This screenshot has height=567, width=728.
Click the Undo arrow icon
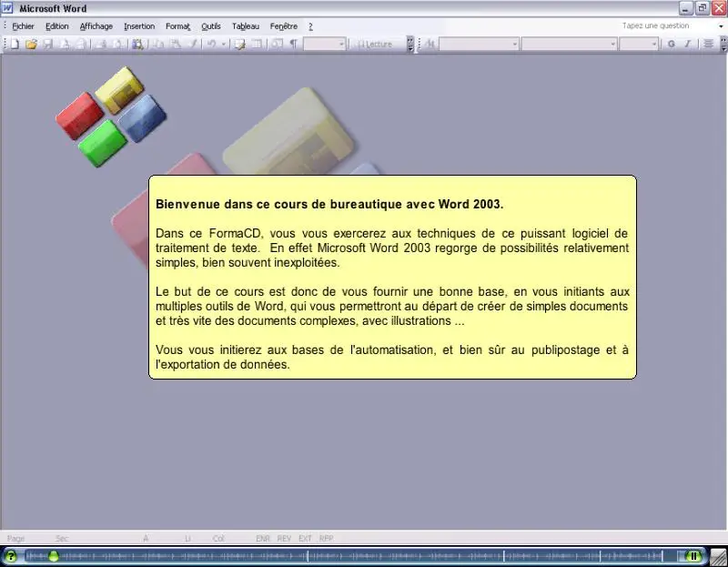[212, 44]
